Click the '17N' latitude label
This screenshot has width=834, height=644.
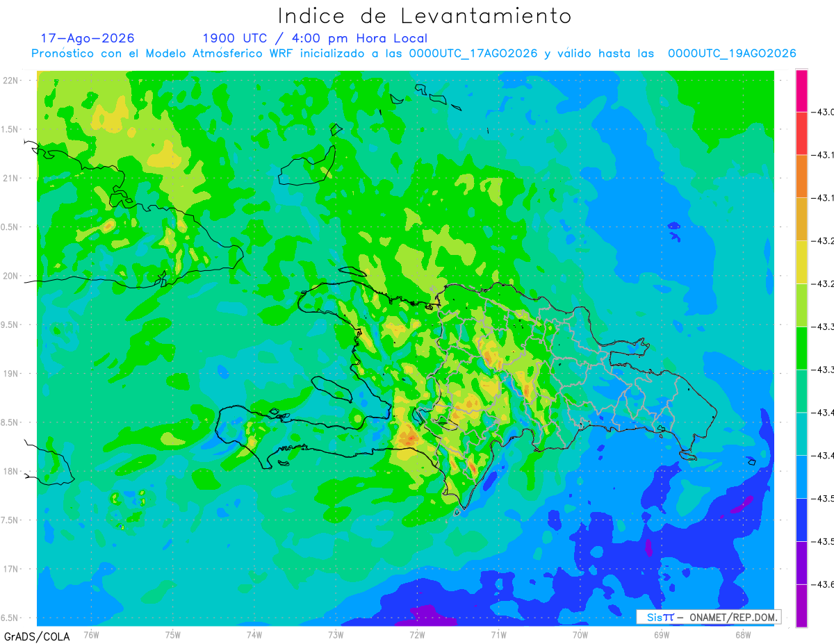pyautogui.click(x=12, y=569)
